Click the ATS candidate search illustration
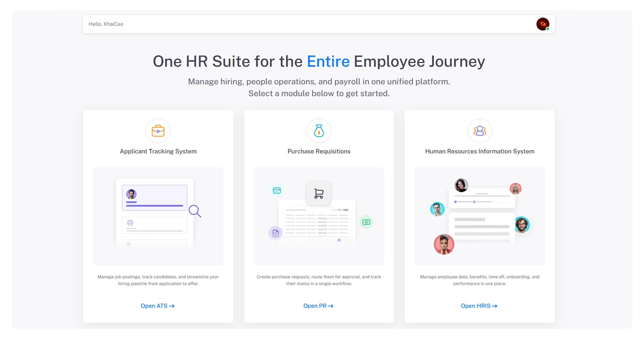The image size is (644, 339). coord(158,216)
